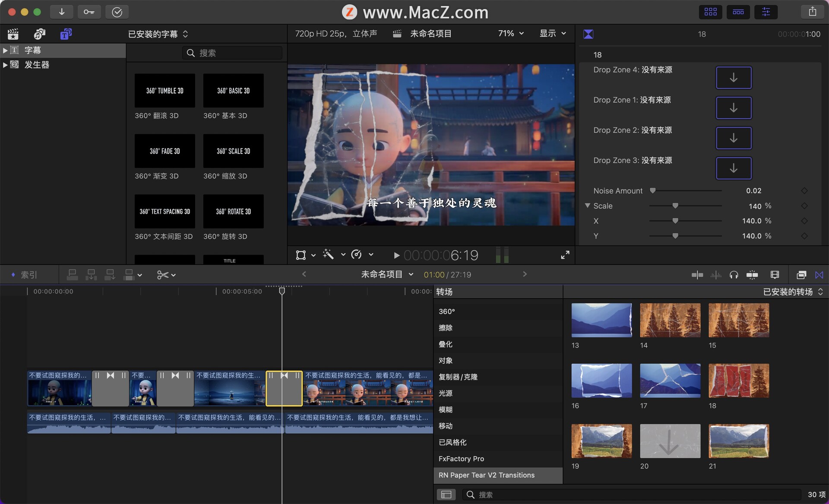The height and width of the screenshot is (504, 829).
Task: Select the 光源 transitions category
Action: point(446,393)
